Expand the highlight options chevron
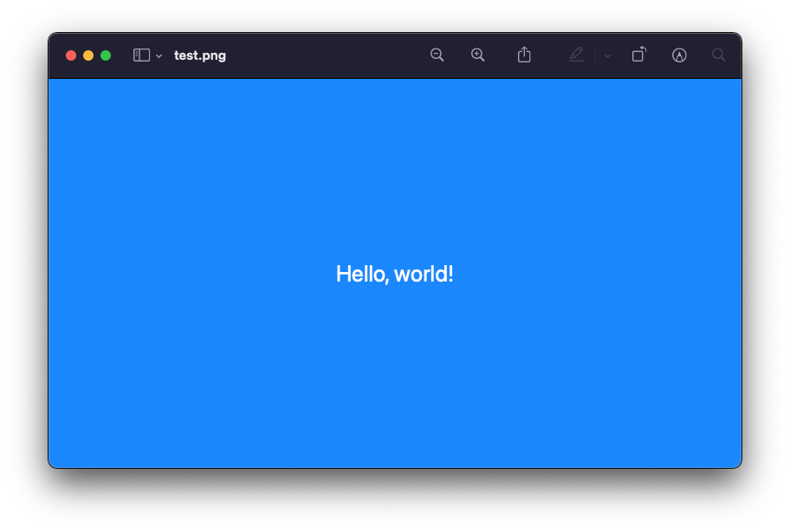Viewport: 790px width, 532px height. click(x=607, y=56)
